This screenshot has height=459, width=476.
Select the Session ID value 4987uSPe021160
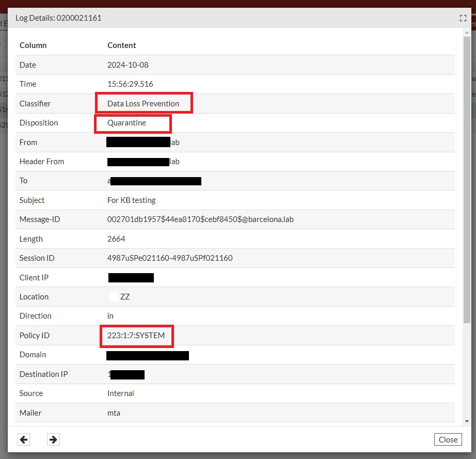(x=170, y=258)
